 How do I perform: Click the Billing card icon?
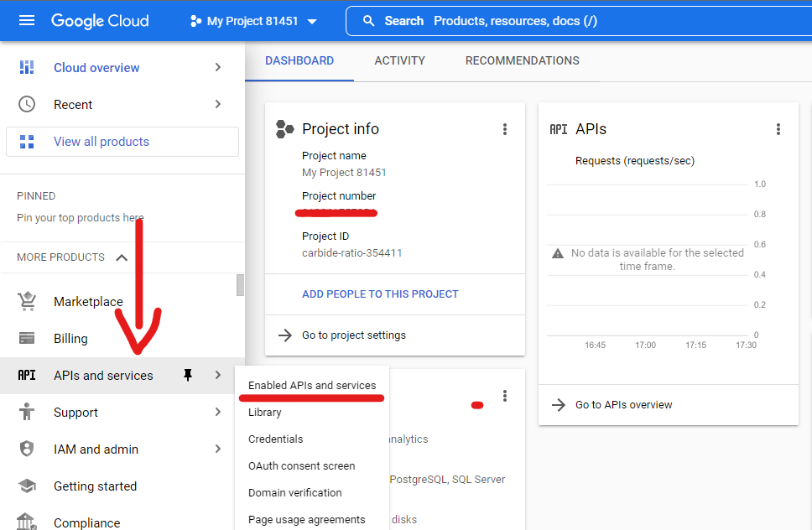point(27,339)
